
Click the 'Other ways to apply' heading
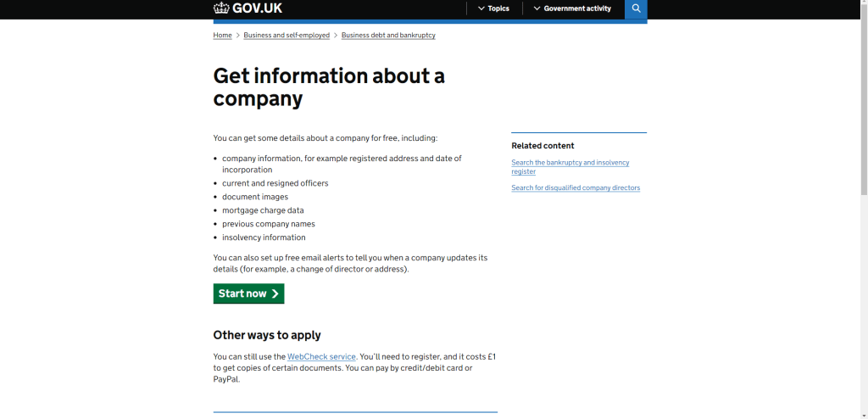[267, 335]
